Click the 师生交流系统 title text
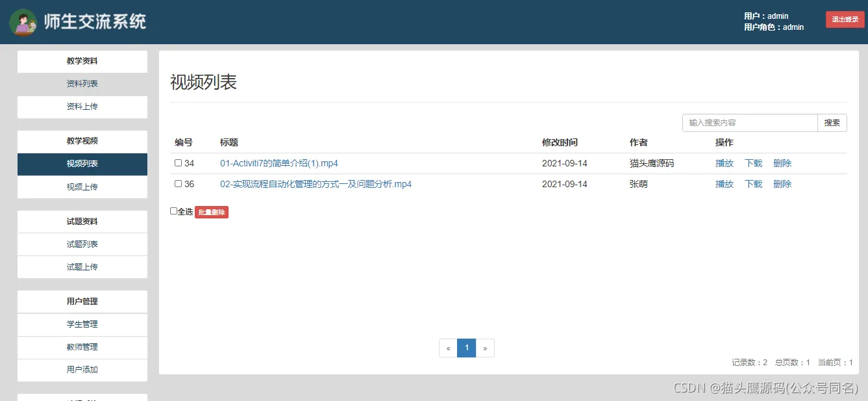This screenshot has height=401, width=868. point(95,21)
